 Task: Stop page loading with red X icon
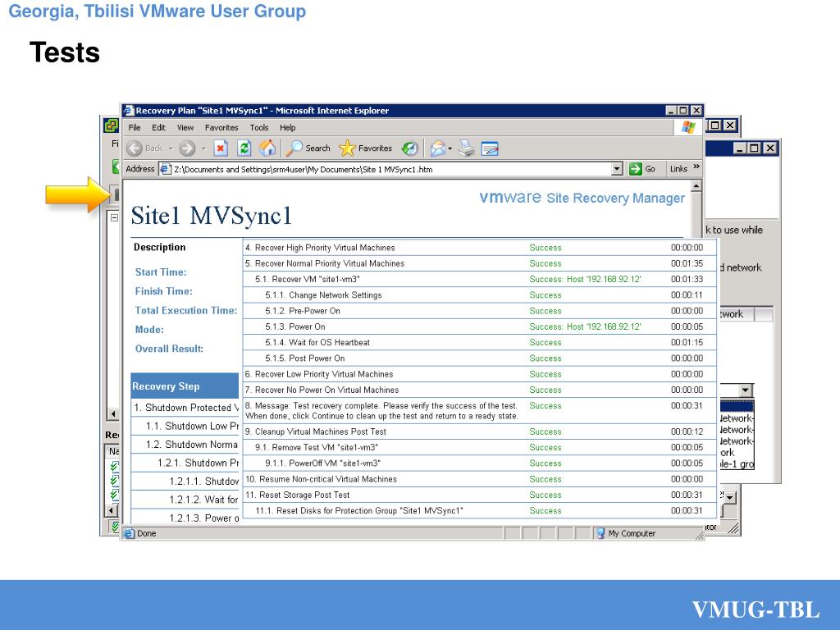[x=221, y=148]
